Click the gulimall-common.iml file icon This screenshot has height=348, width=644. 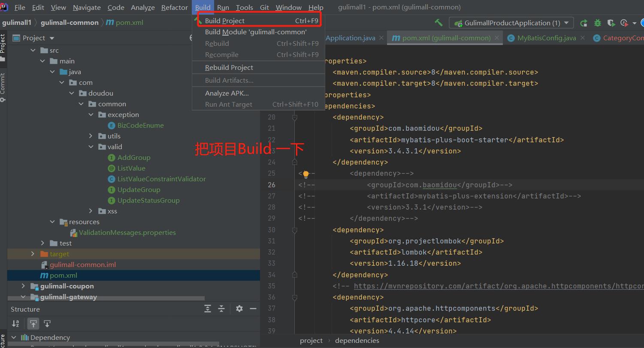pos(44,265)
